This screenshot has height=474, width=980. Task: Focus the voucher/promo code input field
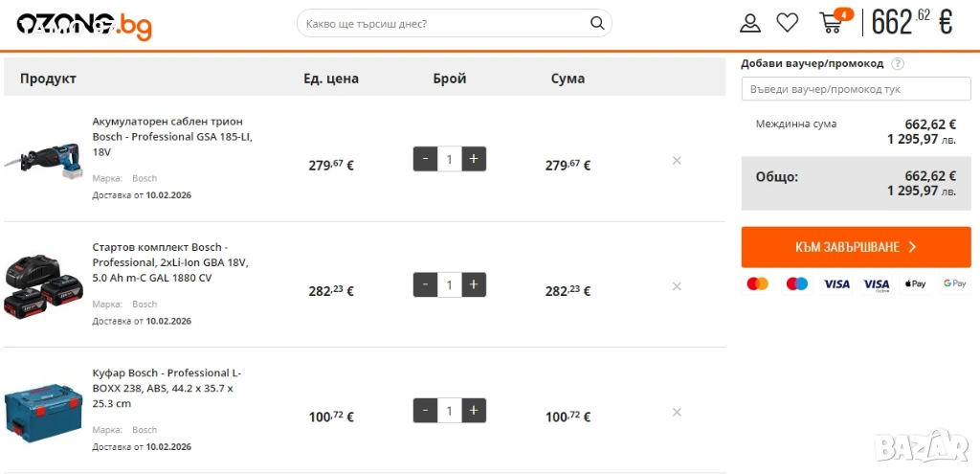(x=857, y=89)
